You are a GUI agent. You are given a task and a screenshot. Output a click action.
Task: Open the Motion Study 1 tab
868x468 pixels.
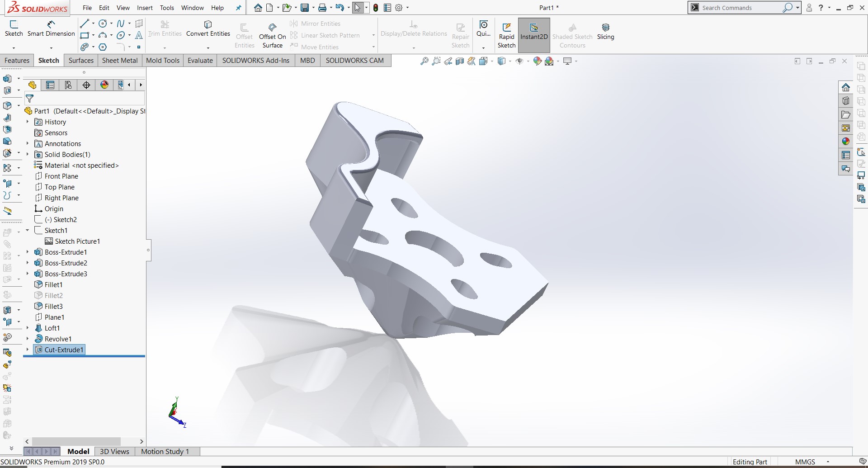point(165,451)
